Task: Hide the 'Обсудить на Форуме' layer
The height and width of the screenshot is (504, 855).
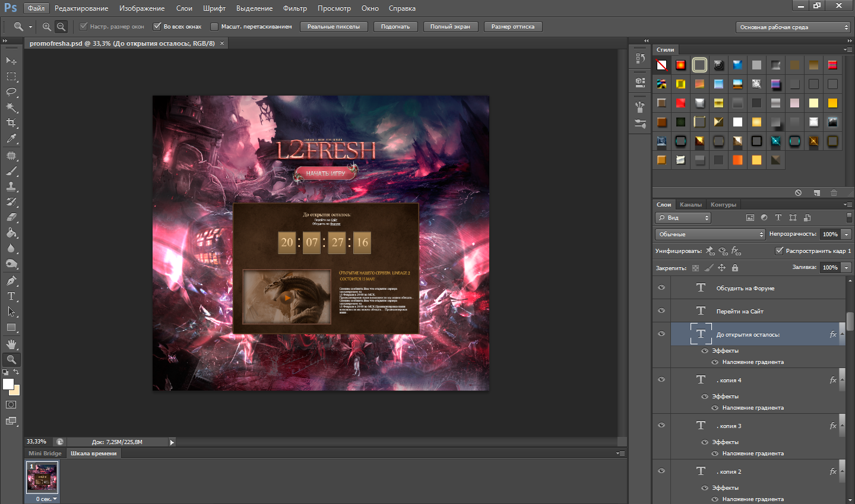Action: point(661,288)
